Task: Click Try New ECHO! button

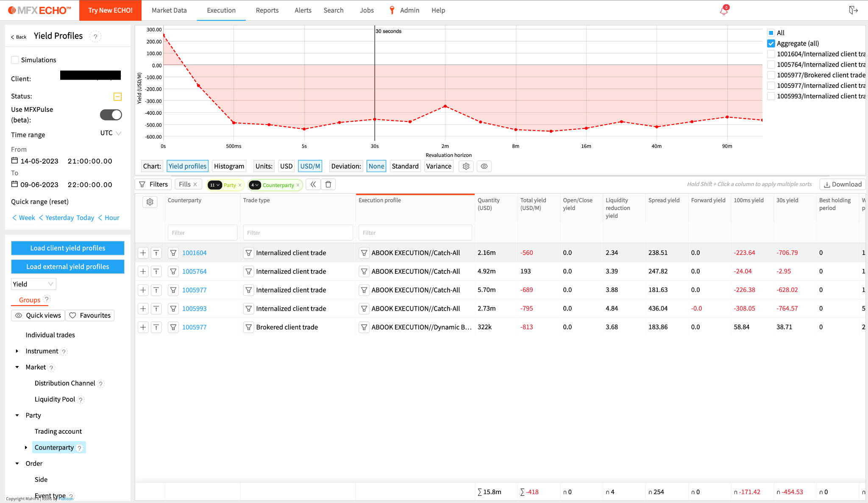Action: point(110,11)
